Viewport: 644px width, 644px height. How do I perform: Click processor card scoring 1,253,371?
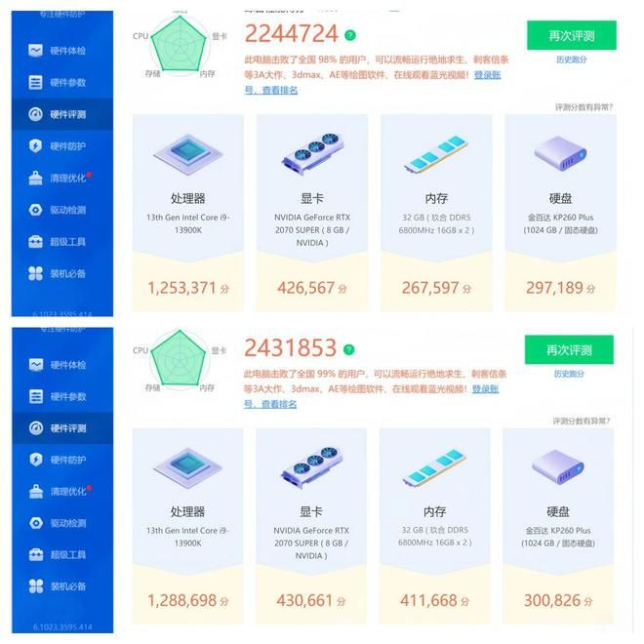[188, 213]
